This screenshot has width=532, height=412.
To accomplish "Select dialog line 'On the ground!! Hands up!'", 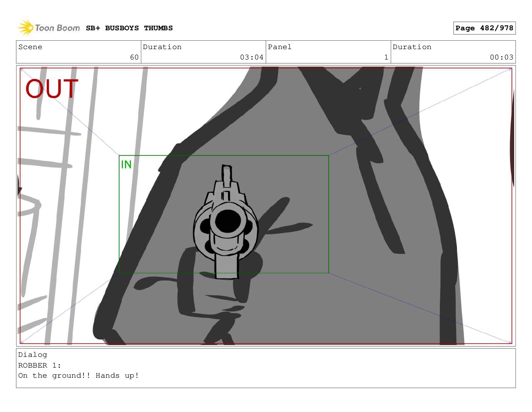I will [78, 376].
